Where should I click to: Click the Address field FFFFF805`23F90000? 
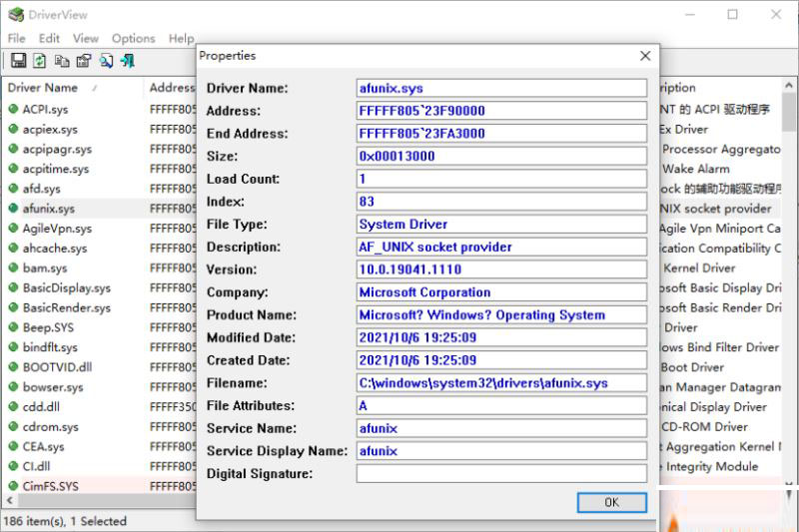tap(502, 111)
